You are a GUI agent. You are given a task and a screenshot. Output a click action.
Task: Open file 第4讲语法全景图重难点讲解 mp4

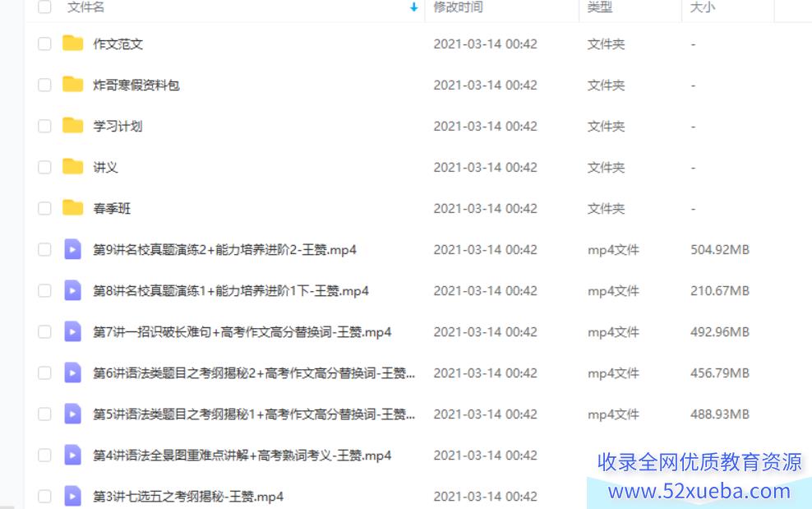[242, 455]
